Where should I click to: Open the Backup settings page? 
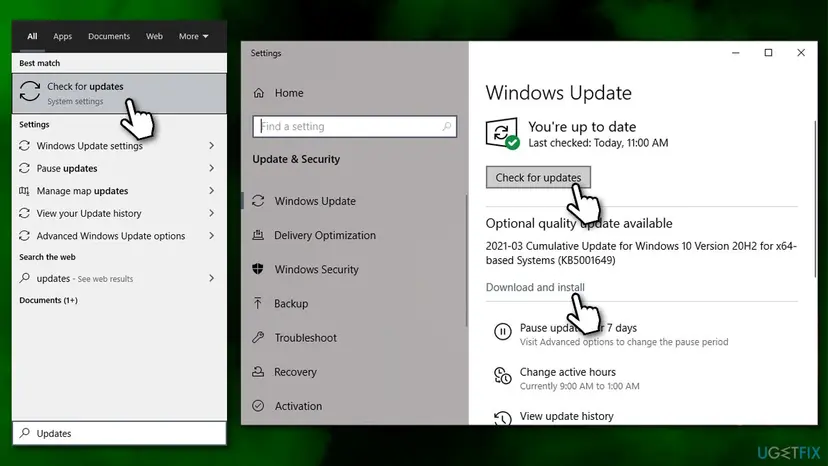(x=291, y=303)
